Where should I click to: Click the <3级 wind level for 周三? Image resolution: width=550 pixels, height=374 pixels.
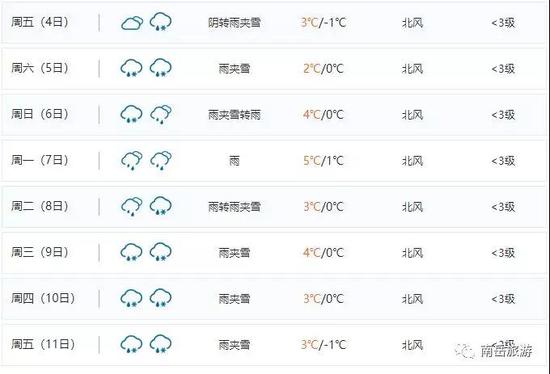(x=503, y=253)
